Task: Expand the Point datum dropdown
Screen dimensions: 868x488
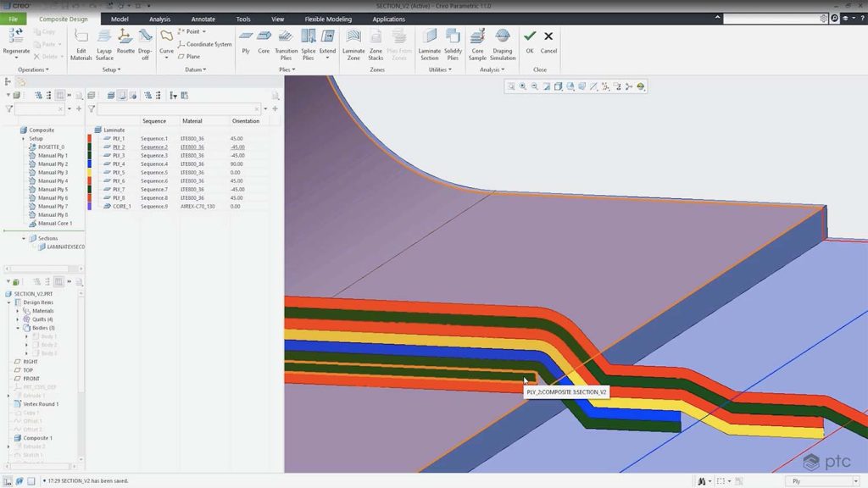Action: coord(203,31)
